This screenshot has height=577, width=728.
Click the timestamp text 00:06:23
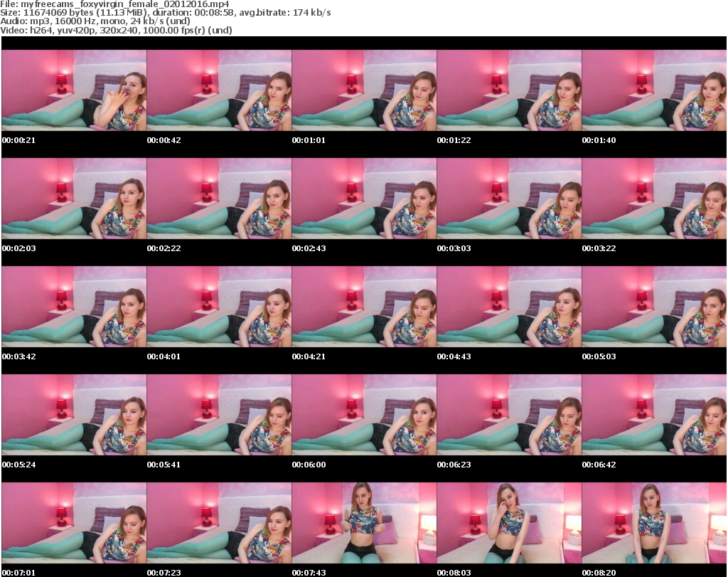pyautogui.click(x=454, y=465)
